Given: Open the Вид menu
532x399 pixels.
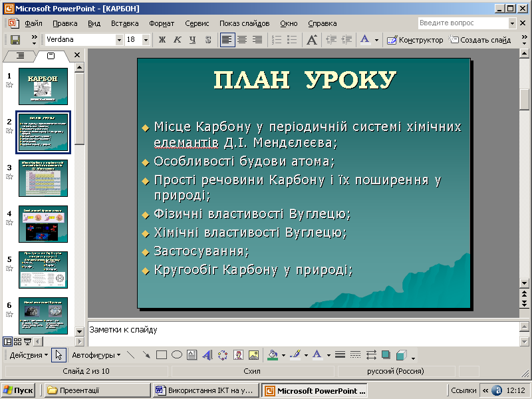Looking at the screenshot, I should tap(94, 23).
